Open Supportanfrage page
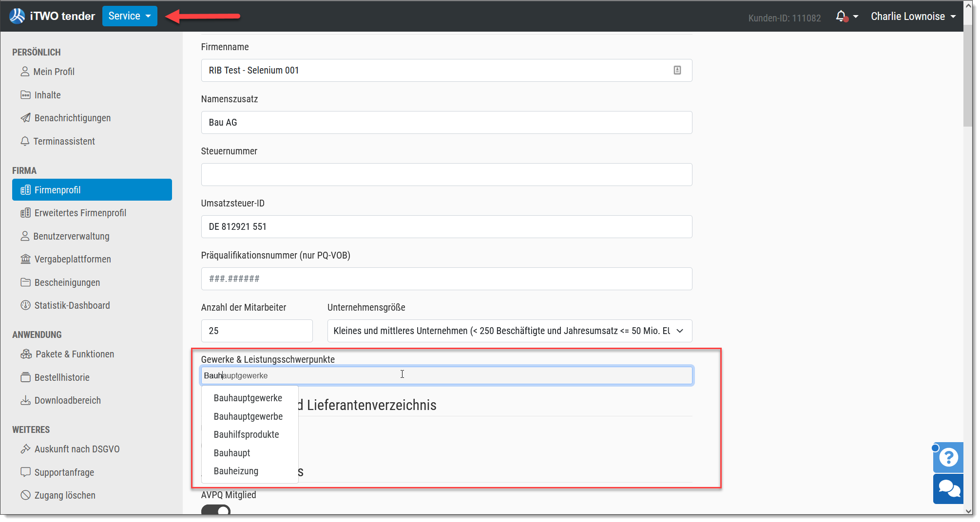980x522 pixels. 57,472
